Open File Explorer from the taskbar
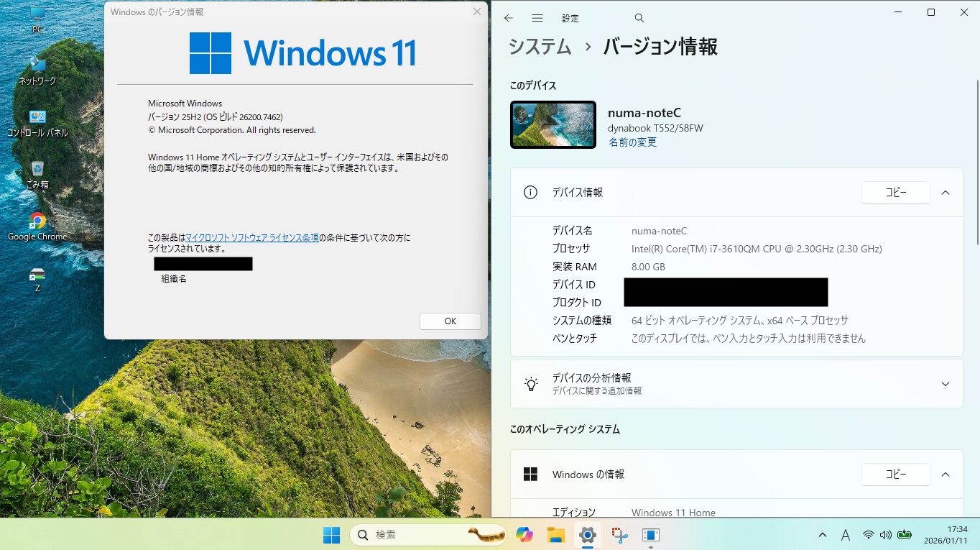This screenshot has width=980, height=550. pyautogui.click(x=555, y=535)
